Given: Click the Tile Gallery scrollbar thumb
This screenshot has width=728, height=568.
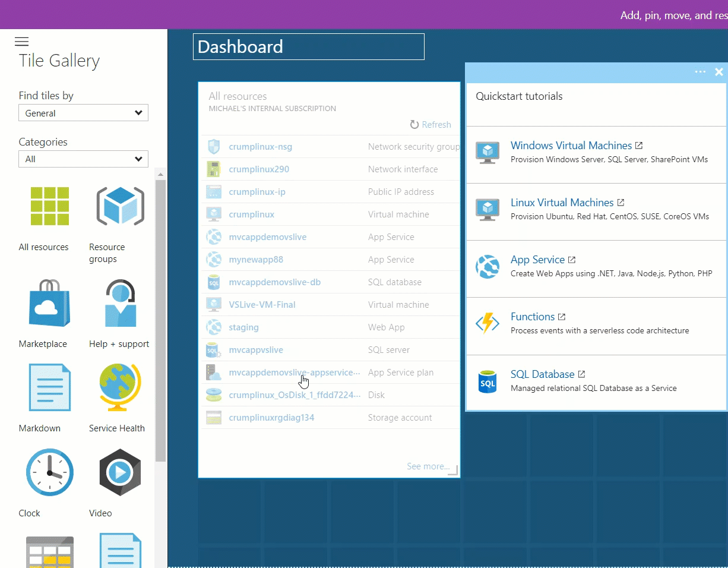Looking at the screenshot, I should [x=160, y=321].
